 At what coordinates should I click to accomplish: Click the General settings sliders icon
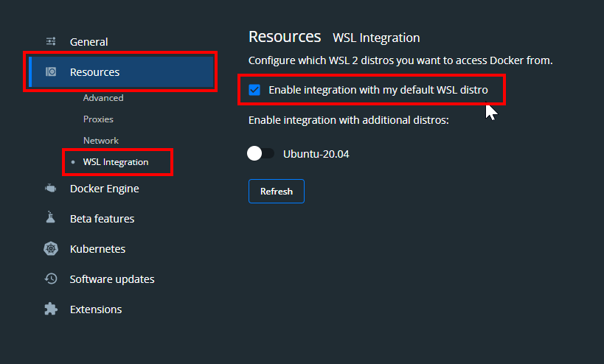[51, 42]
